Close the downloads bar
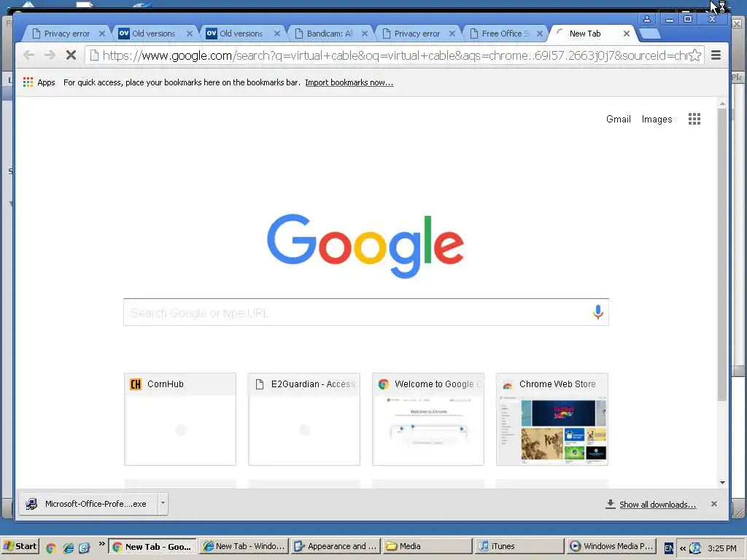This screenshot has width=747, height=560. [x=713, y=504]
